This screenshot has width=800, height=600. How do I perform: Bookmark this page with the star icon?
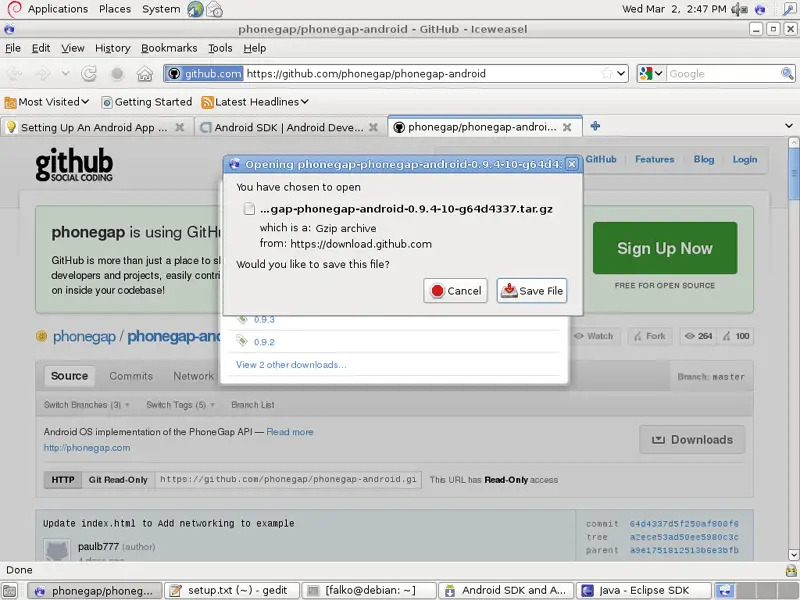(607, 73)
